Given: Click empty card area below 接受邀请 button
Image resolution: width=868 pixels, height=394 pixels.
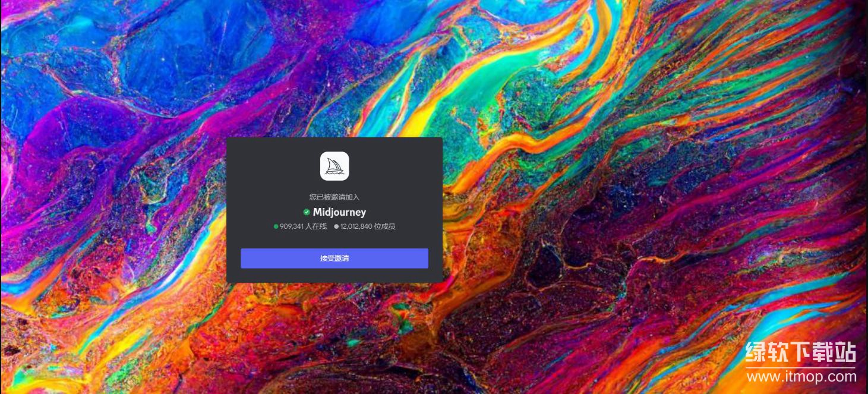Looking at the screenshot, I should click(334, 276).
